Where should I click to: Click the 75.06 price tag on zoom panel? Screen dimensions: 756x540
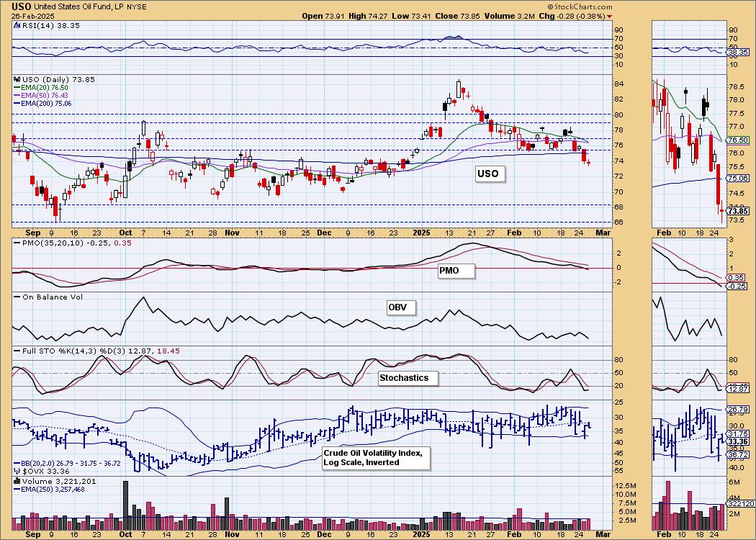[738, 178]
